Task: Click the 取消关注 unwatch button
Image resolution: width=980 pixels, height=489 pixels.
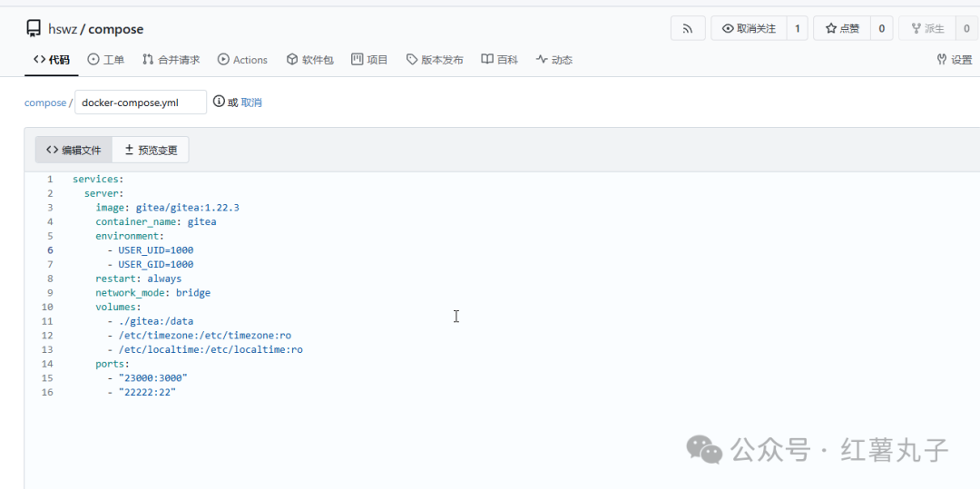Action: pos(749,28)
